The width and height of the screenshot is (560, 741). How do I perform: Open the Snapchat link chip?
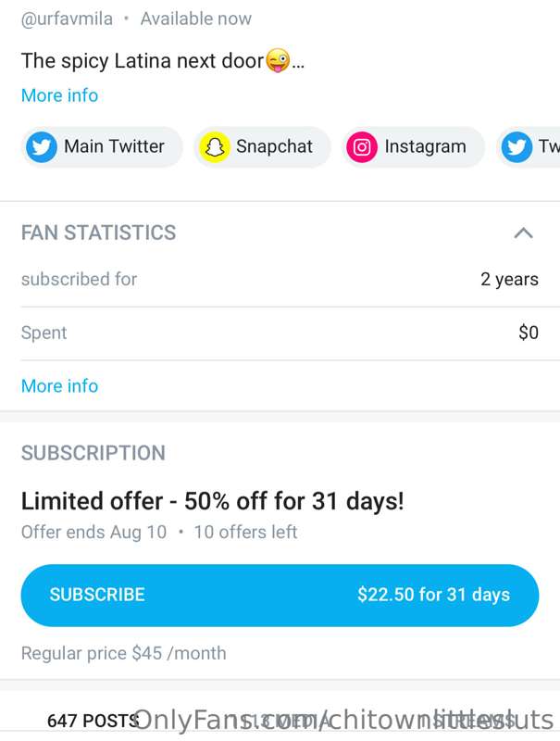pos(262,147)
